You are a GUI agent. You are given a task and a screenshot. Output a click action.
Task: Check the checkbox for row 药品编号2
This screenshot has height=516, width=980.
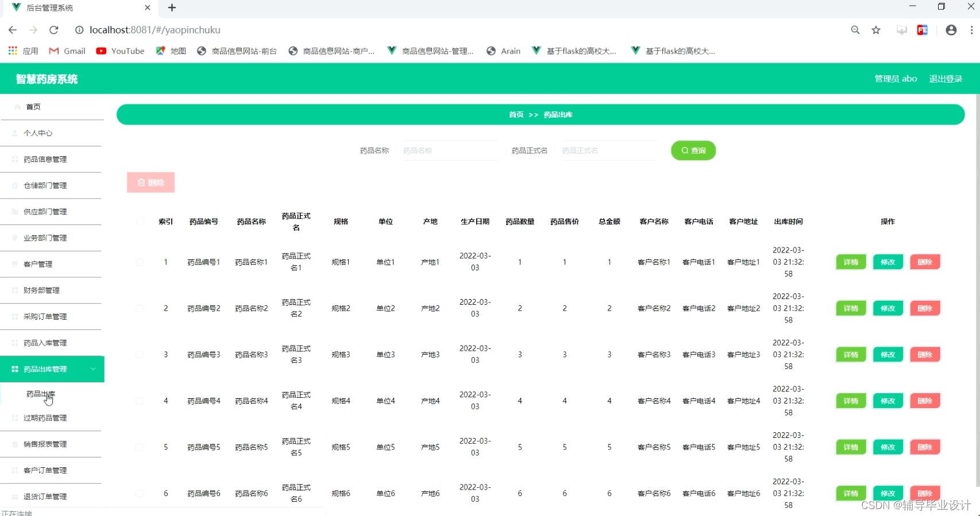click(x=140, y=308)
